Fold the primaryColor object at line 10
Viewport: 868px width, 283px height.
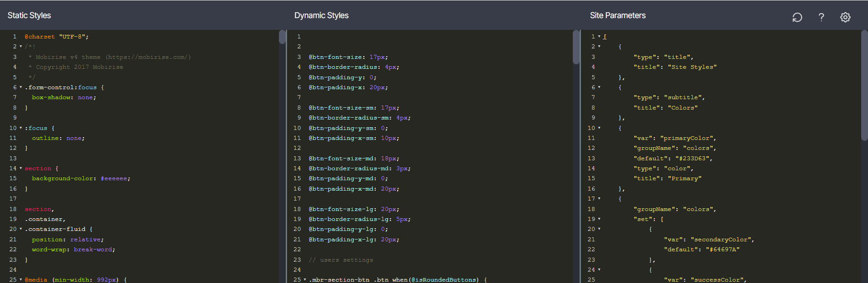pyautogui.click(x=599, y=128)
